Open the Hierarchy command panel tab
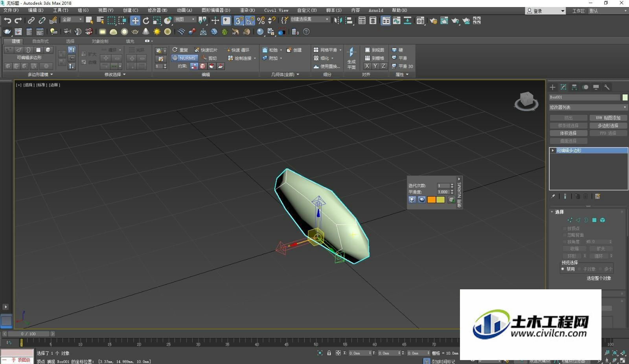Image resolution: width=629 pixels, height=364 pixels. (574, 87)
